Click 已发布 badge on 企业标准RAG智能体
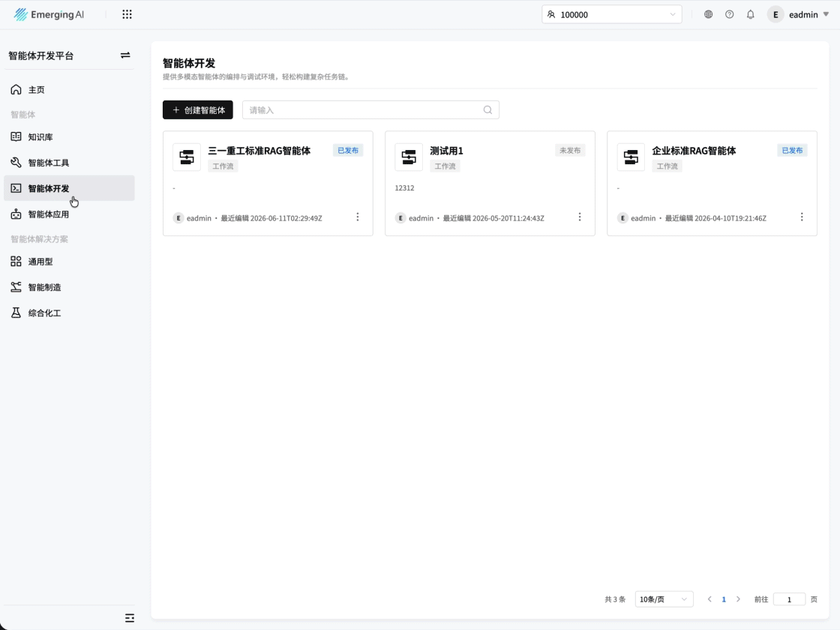This screenshot has width=840, height=630. (792, 151)
